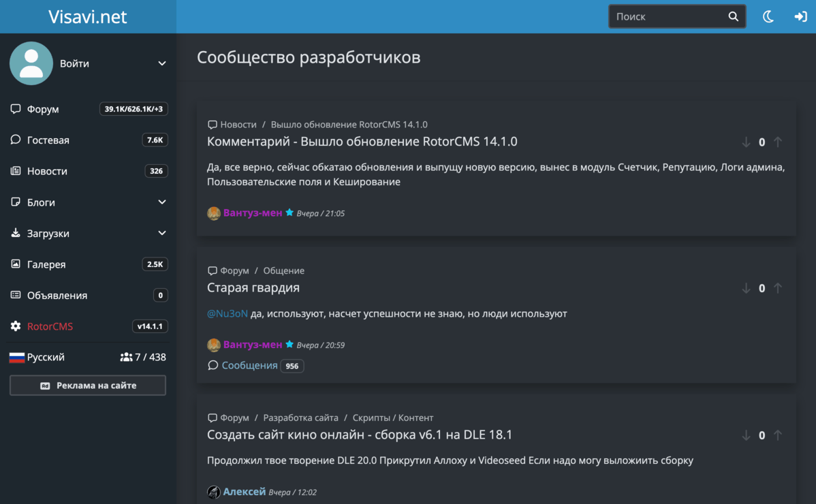Click the RotorCMS gear icon
The image size is (816, 504).
[16, 326]
